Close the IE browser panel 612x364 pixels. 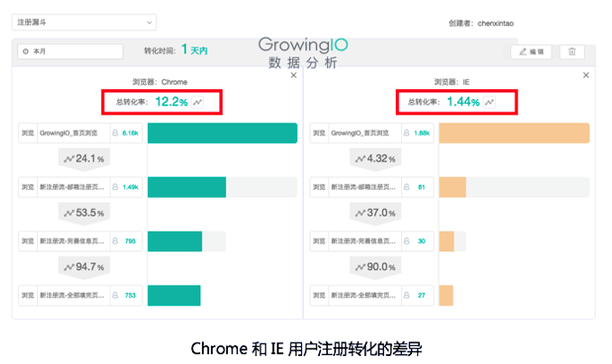pos(586,75)
